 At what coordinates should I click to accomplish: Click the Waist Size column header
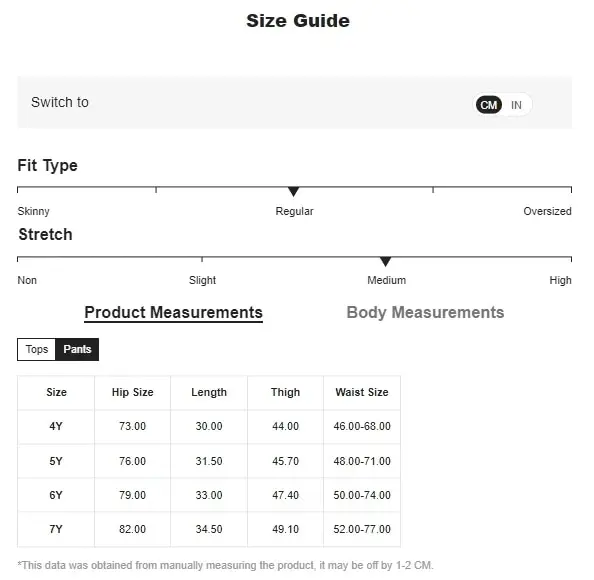pos(362,392)
